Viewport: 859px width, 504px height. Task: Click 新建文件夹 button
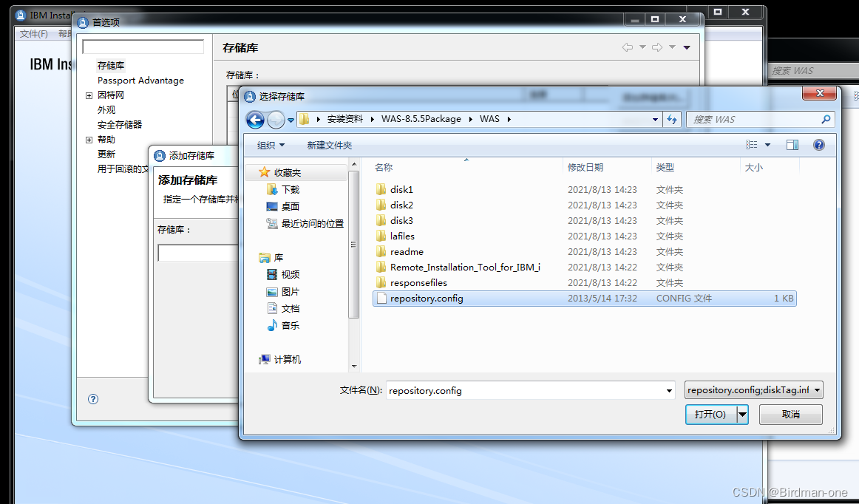coord(329,145)
